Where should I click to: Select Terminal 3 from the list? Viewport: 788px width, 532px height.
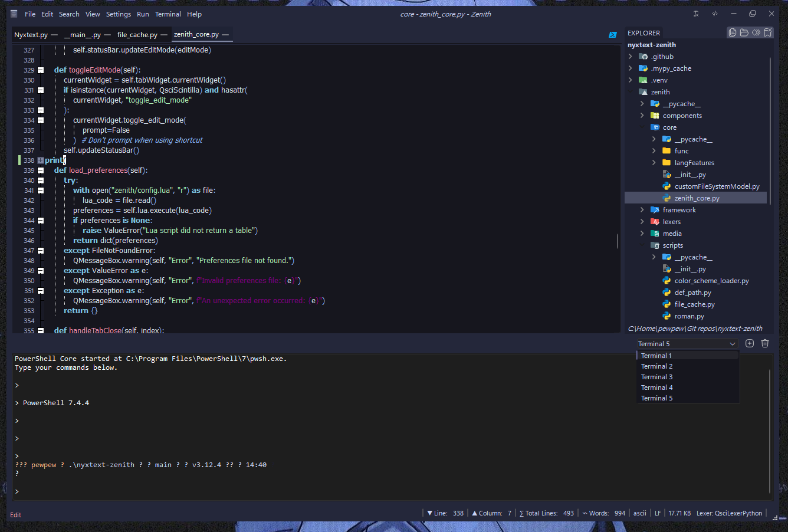pos(657,377)
